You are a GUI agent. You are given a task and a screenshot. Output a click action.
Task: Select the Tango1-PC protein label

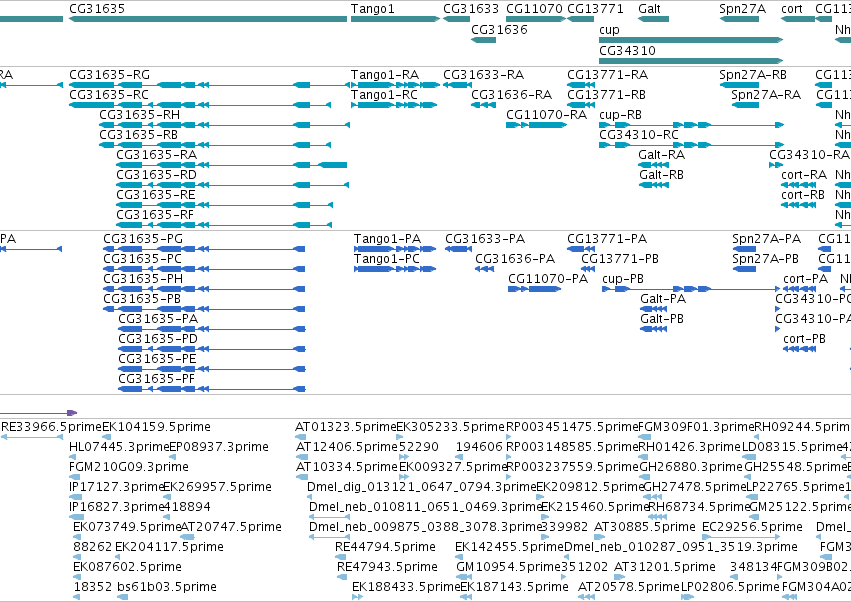coord(386,259)
